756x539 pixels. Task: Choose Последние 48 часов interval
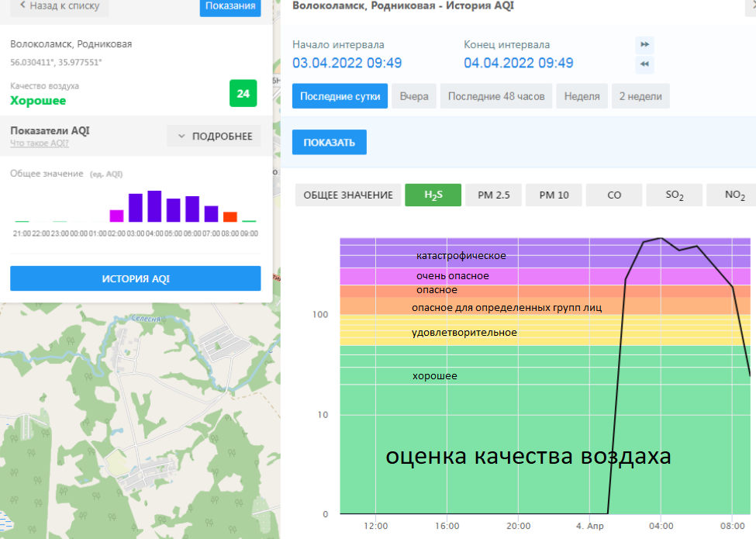tap(496, 97)
